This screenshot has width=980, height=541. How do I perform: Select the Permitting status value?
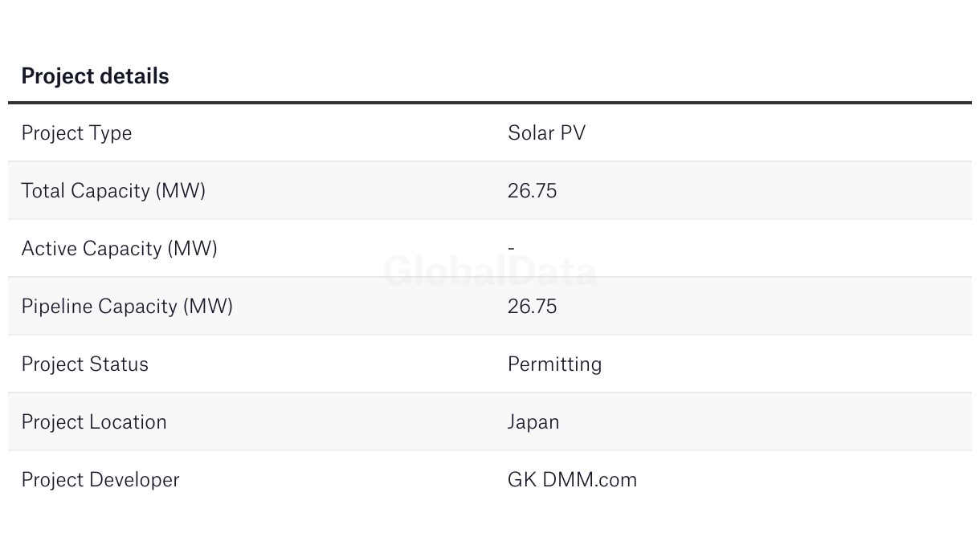pyautogui.click(x=554, y=364)
